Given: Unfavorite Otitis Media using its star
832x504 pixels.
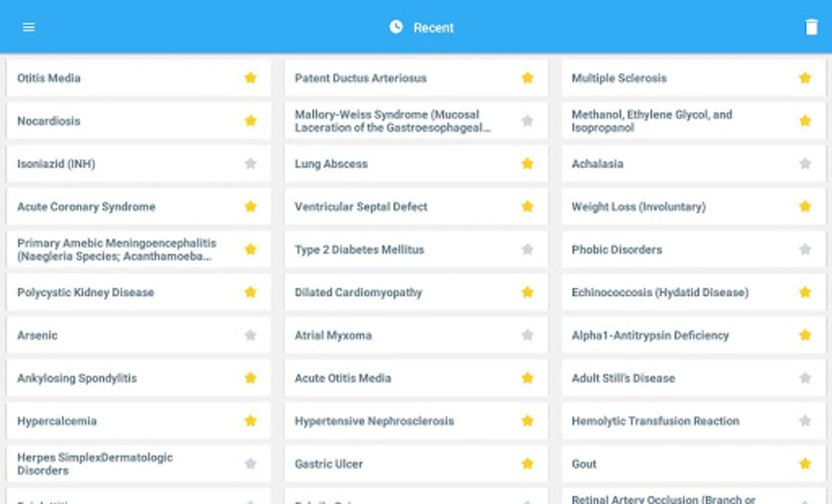Looking at the screenshot, I should (x=250, y=78).
